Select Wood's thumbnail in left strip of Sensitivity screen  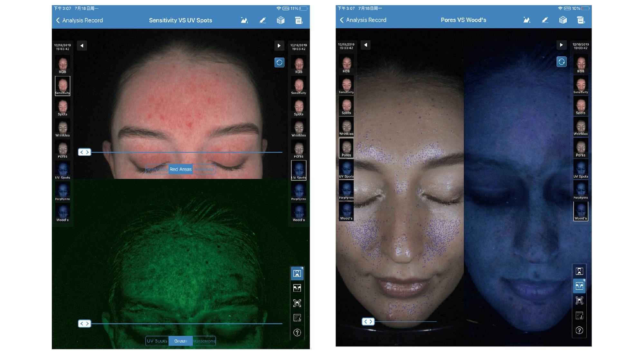[x=62, y=212]
